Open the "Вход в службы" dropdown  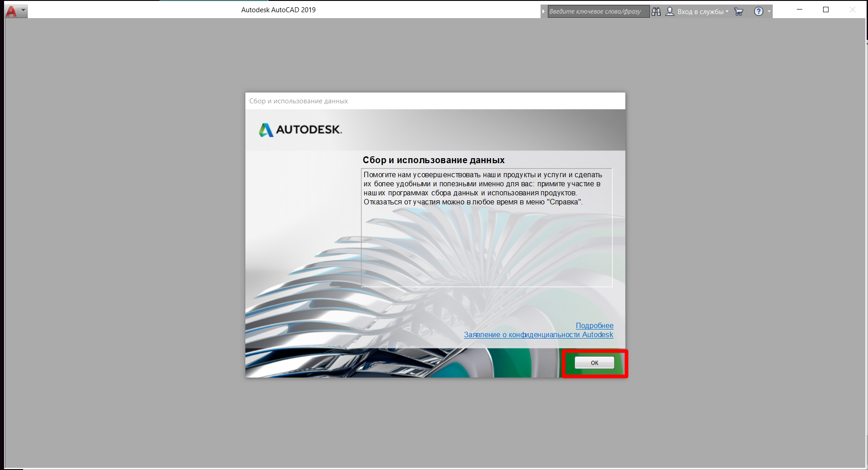pyautogui.click(x=703, y=11)
